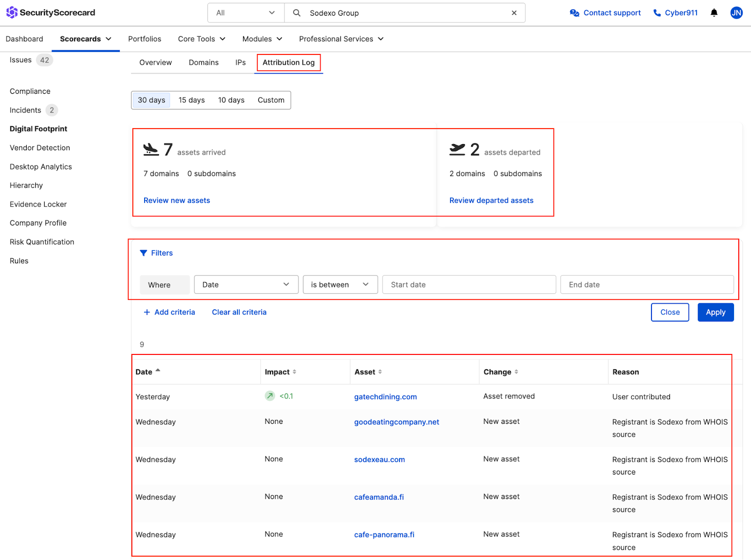Open the notifications bell
The image size is (751, 560).
[x=714, y=13]
